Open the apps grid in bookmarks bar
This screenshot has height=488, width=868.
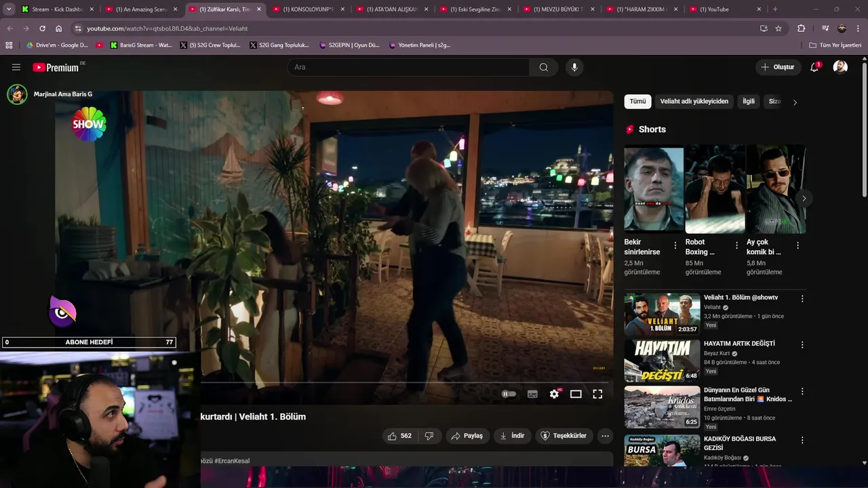[x=9, y=45]
